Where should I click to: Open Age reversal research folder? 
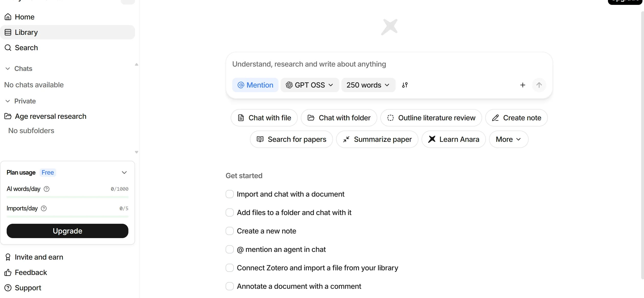(50, 116)
